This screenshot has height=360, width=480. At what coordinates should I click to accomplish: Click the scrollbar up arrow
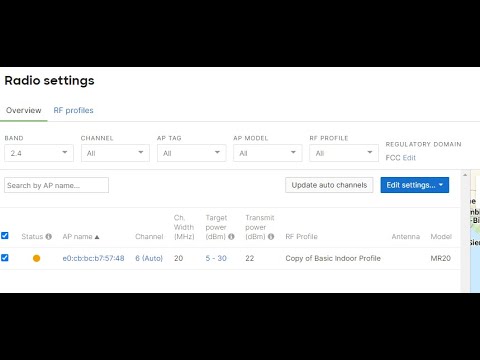pyautogui.click(x=465, y=175)
